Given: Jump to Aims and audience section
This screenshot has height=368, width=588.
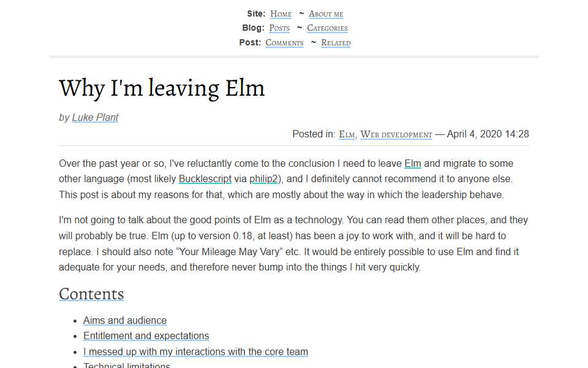Looking at the screenshot, I should [x=125, y=320].
